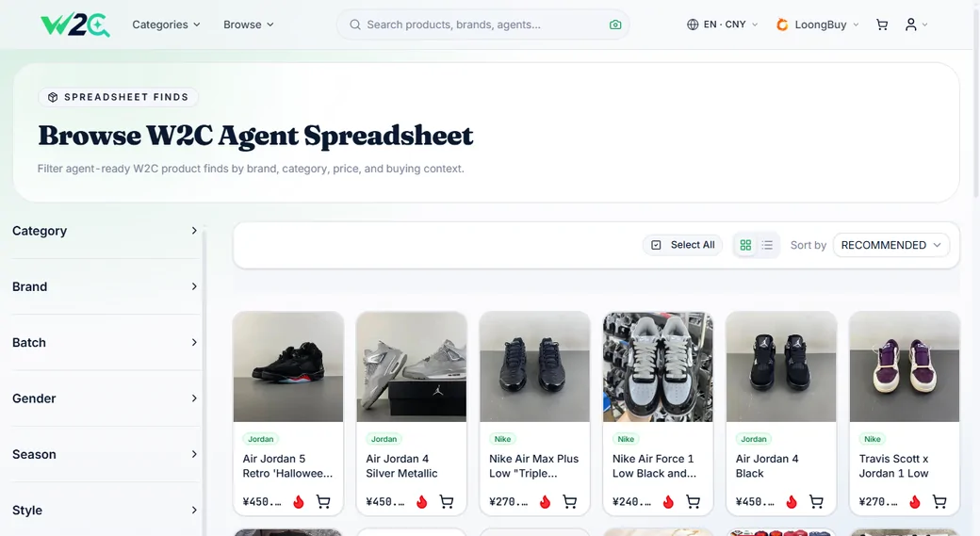Click the SPREADSHEET FINDS badge
Image resolution: width=980 pixels, height=536 pixels.
point(118,97)
